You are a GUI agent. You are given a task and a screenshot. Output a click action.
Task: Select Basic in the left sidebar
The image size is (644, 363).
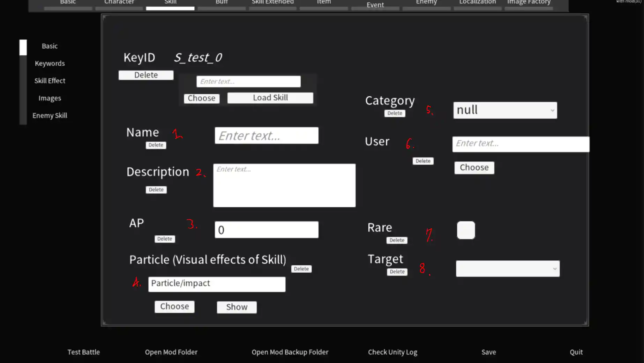tap(50, 46)
